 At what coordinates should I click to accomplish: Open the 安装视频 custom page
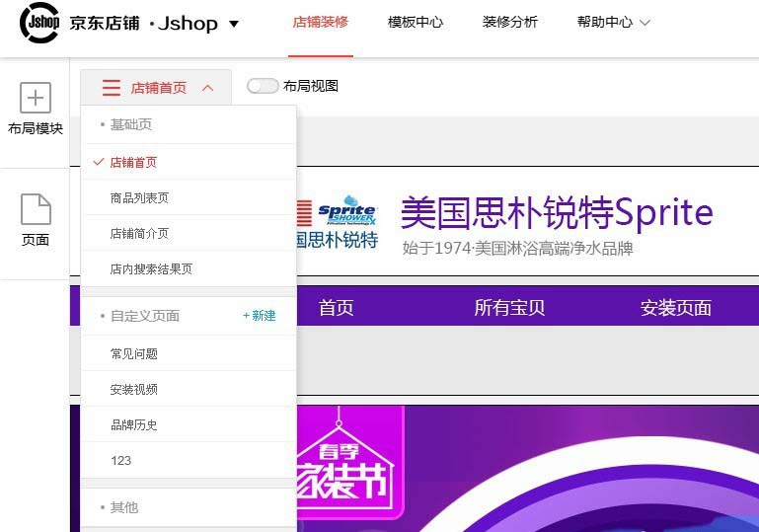click(x=189, y=389)
